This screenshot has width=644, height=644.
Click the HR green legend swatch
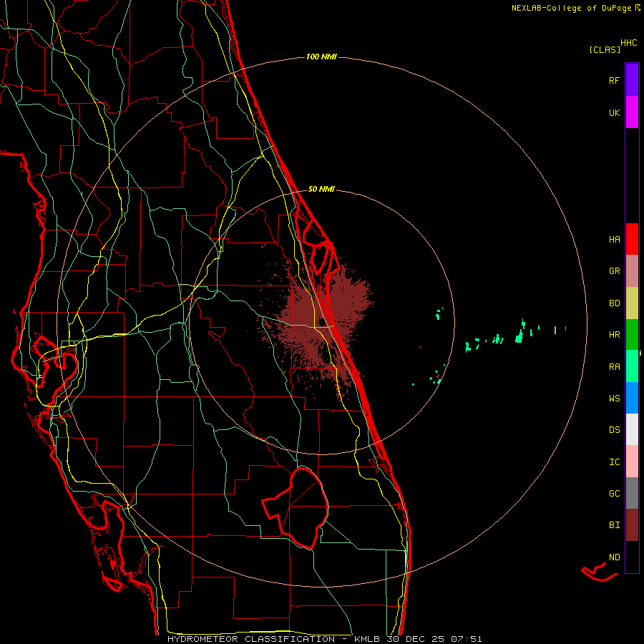pos(632,335)
